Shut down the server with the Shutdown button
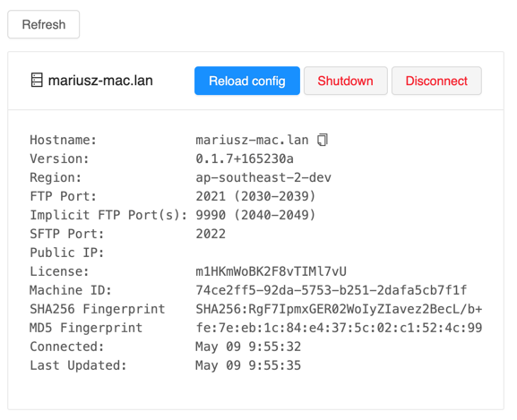 (345, 81)
